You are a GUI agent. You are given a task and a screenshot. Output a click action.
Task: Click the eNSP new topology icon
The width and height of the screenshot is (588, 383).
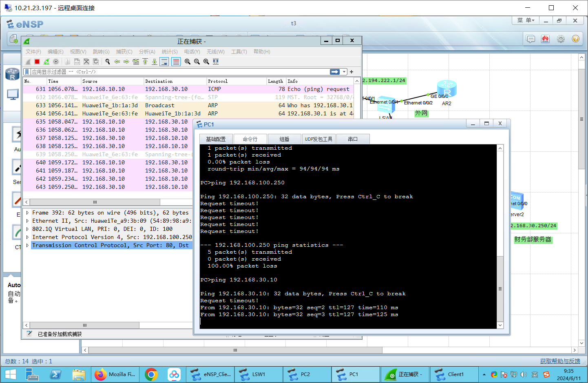tap(13, 39)
